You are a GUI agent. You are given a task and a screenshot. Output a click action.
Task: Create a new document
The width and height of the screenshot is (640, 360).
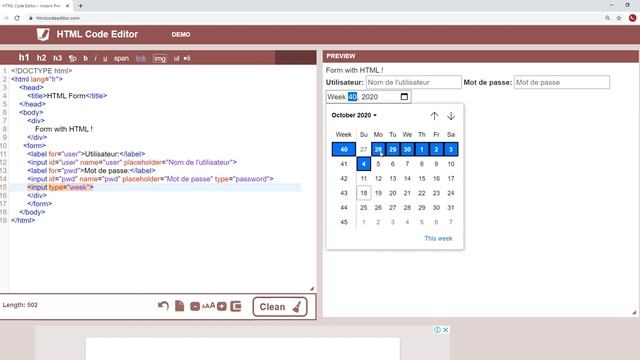point(179,306)
